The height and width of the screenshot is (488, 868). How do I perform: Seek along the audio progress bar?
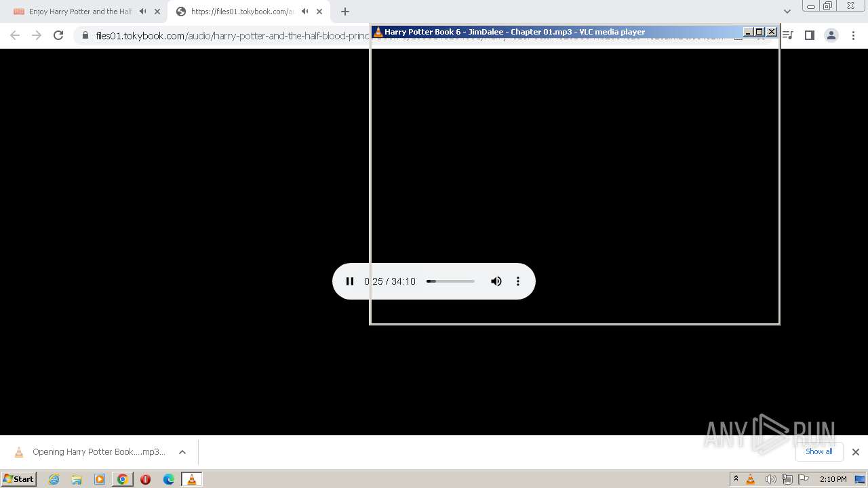(x=450, y=281)
